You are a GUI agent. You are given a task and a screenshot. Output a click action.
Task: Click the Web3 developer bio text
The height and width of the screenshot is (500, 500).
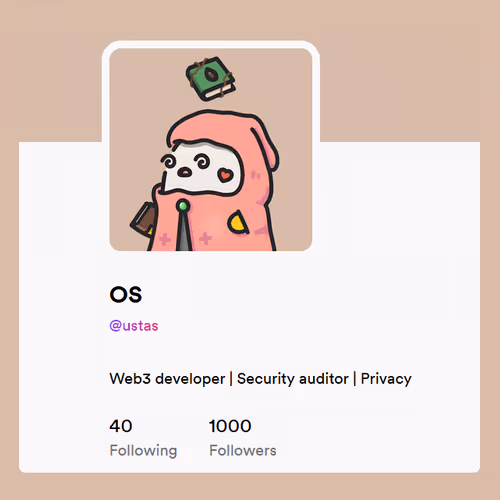167,379
